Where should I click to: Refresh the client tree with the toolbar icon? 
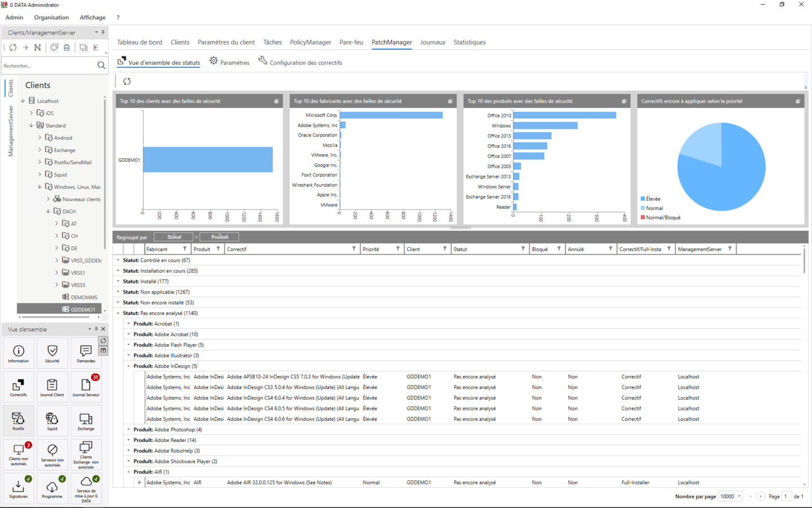point(13,47)
